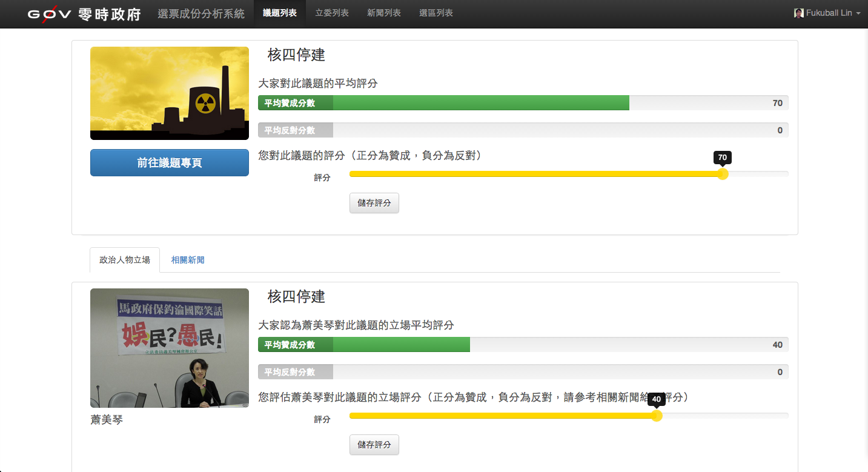Screen dimensions: 868x472
Task: Save the 蕭美琴 stance rating with 儲存評分
Action: click(x=374, y=445)
